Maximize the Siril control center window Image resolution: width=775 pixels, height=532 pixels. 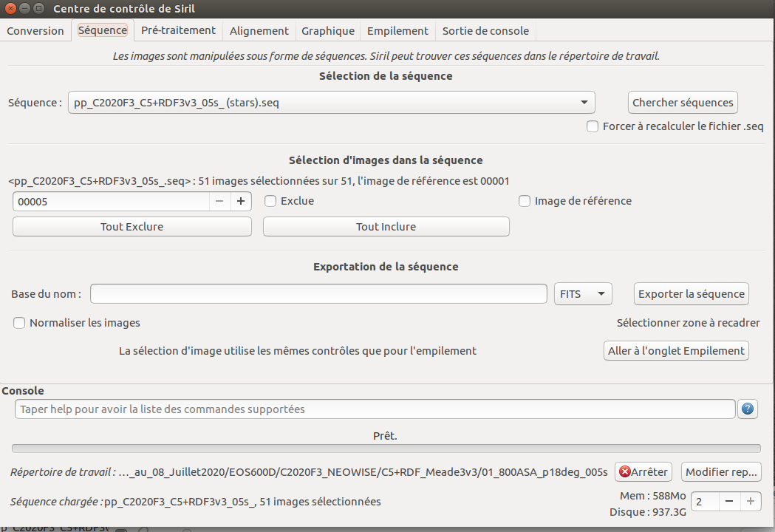pos(38,8)
